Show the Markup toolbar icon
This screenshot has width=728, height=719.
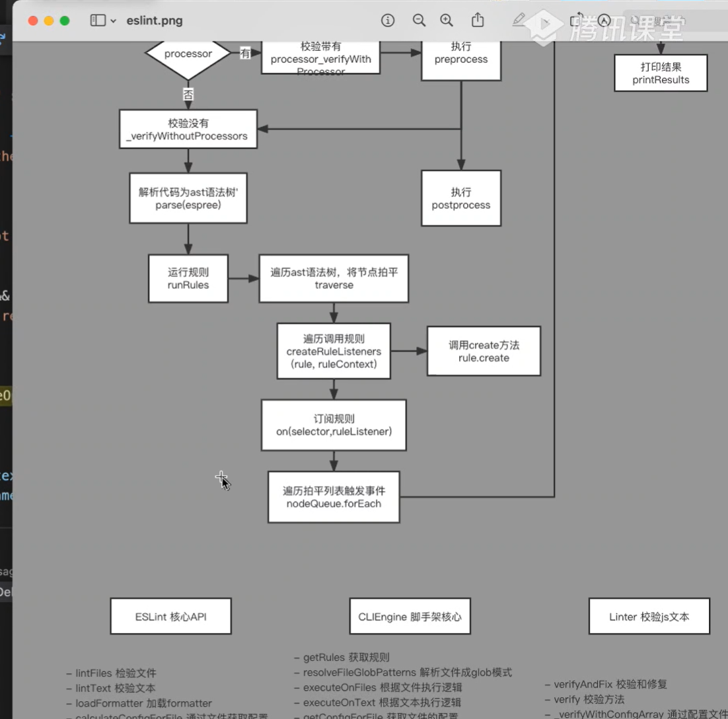[604, 20]
